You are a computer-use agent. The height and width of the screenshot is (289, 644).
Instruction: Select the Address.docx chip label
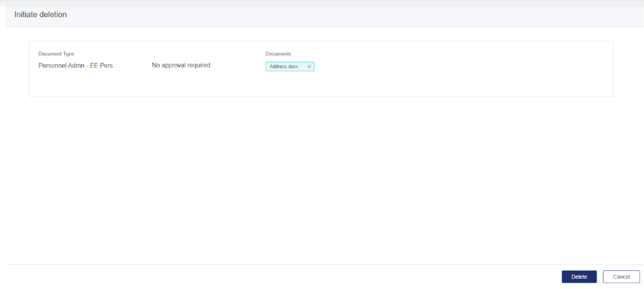click(284, 67)
